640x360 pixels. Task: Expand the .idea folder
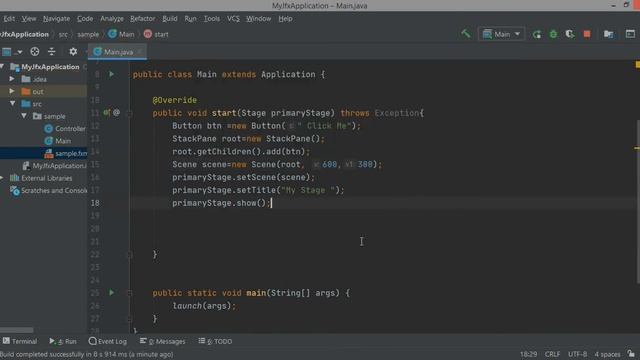(x=12, y=79)
